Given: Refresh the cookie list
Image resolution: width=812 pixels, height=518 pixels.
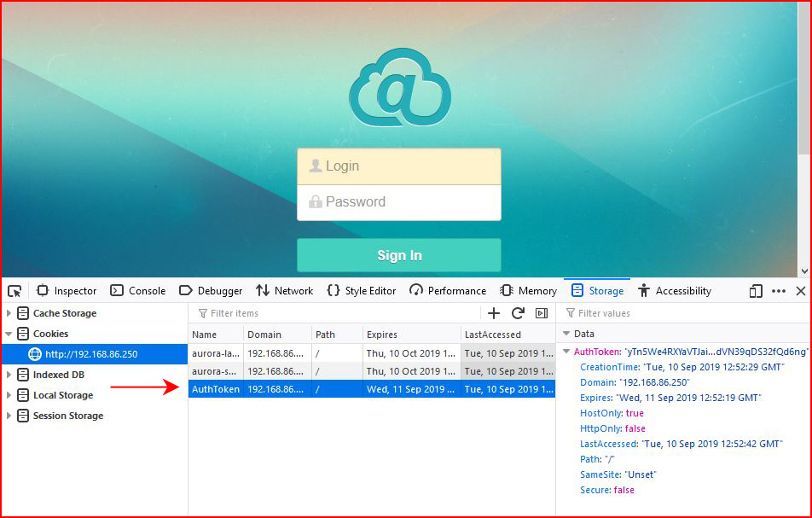Looking at the screenshot, I should pos(518,313).
